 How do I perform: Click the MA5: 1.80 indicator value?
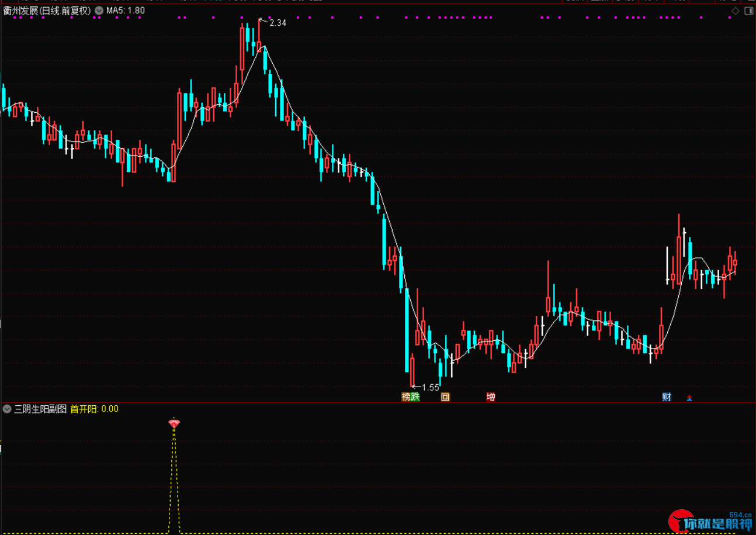tap(126, 11)
